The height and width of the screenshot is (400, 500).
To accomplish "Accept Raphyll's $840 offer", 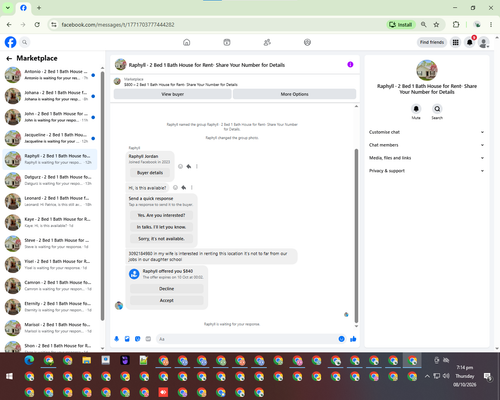I will coord(166,300).
